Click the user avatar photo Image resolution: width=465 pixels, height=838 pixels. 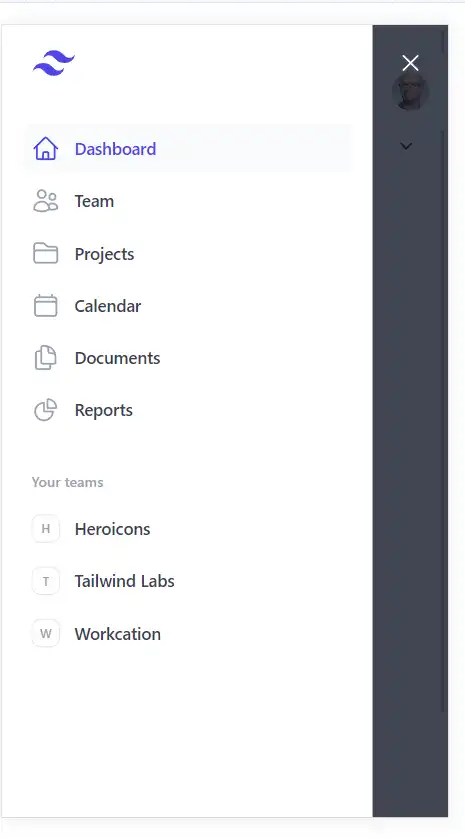[410, 91]
